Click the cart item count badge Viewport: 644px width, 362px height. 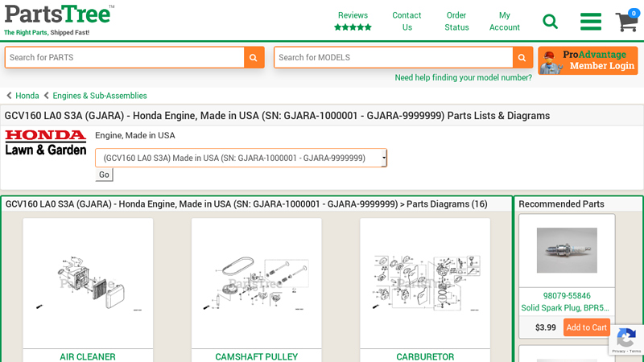[634, 13]
